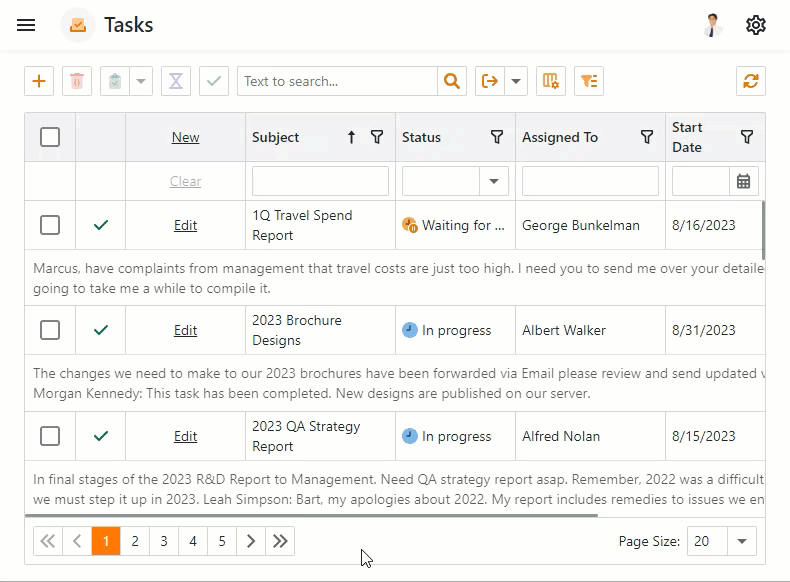Select checkbox for 2023 Brochure Designs

tap(50, 330)
